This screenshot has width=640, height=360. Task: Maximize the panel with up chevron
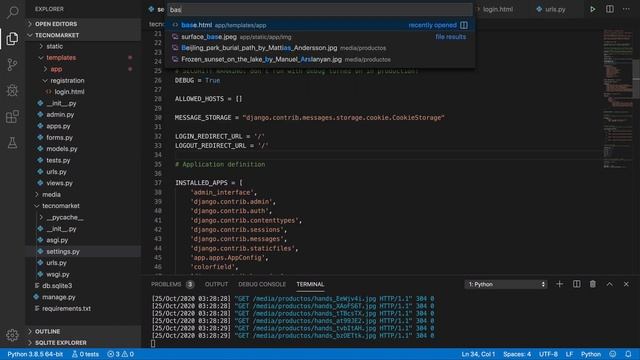[x=609, y=284]
